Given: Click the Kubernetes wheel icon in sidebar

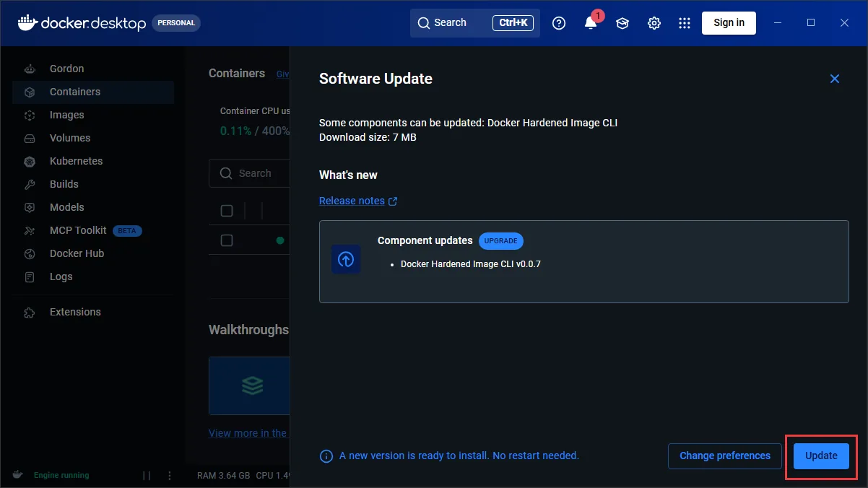Looking at the screenshot, I should pyautogui.click(x=30, y=161).
